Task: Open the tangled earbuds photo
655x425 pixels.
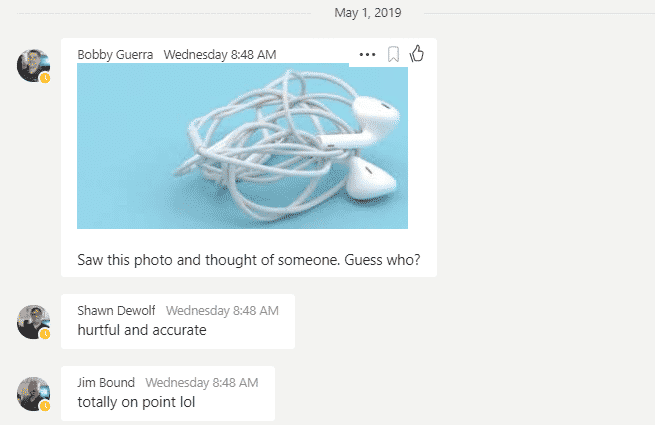Action: 242,146
